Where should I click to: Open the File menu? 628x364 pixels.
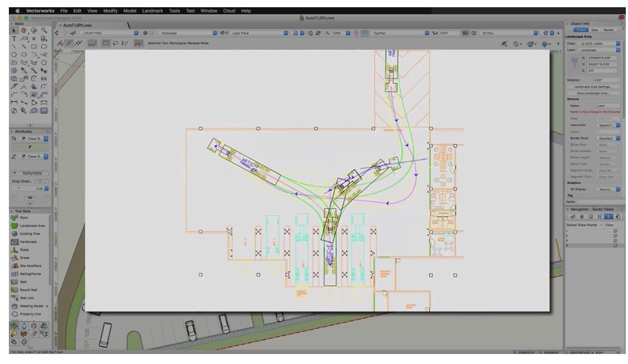(64, 11)
